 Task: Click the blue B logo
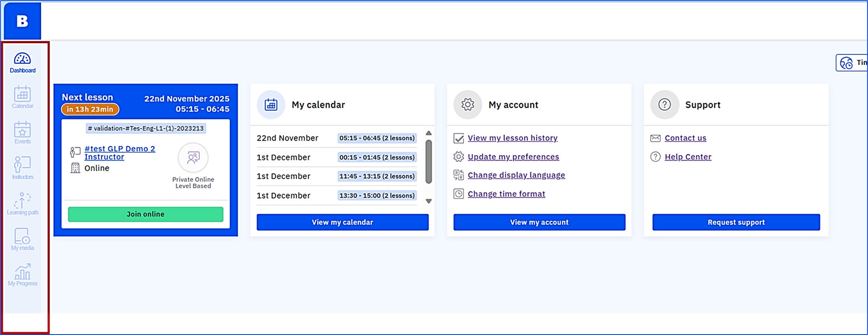click(x=23, y=21)
